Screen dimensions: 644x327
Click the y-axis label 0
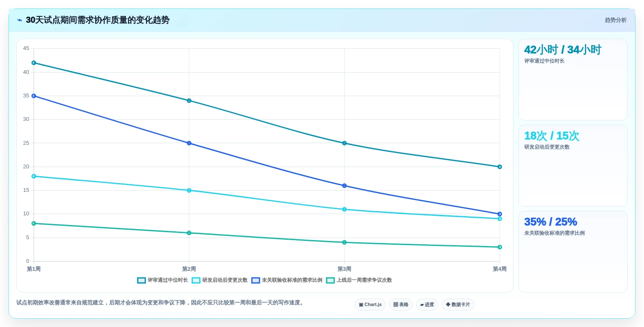28,261
